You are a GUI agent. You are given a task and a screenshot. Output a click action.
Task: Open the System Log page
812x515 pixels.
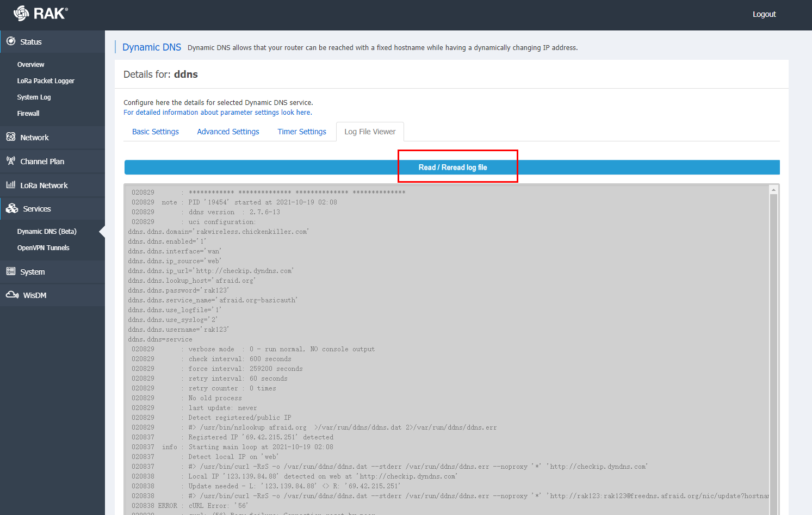pos(34,97)
